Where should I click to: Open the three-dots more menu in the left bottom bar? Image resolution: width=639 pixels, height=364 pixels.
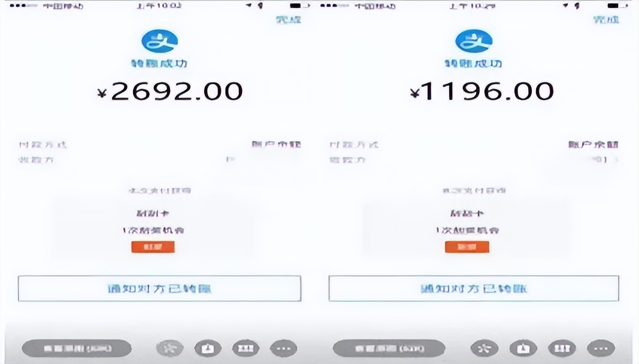tap(284, 348)
